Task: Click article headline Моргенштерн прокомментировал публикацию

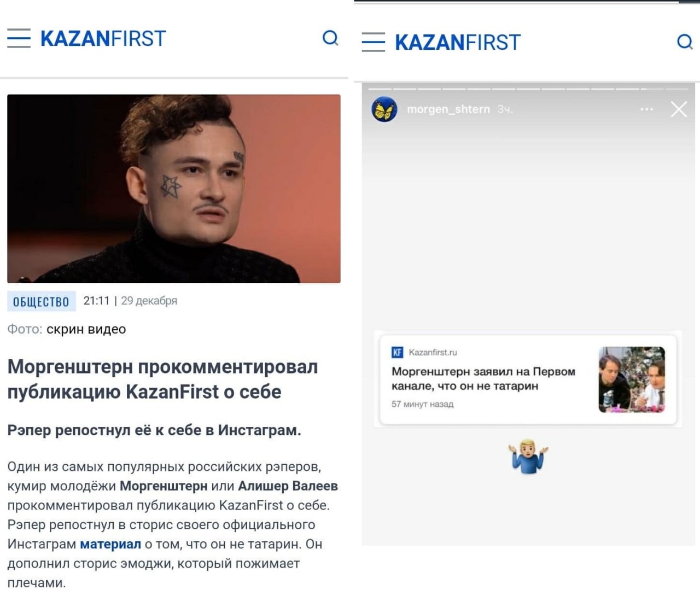Action: (162, 379)
